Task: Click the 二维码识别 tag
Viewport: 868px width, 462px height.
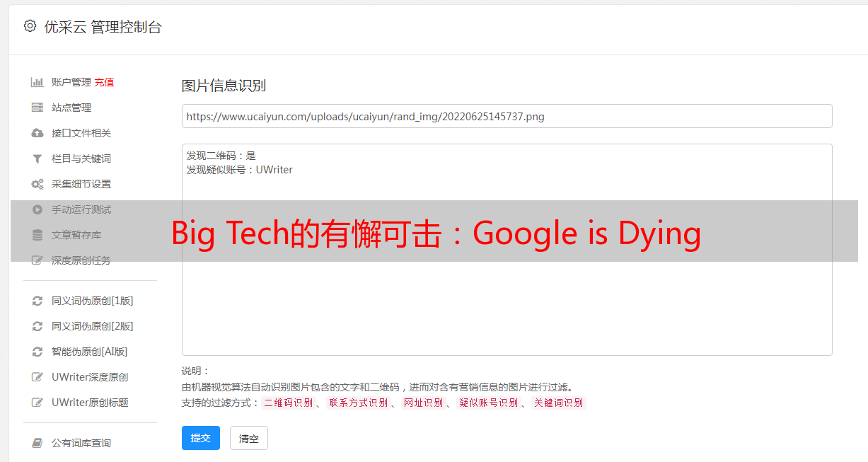Action: tap(289, 403)
